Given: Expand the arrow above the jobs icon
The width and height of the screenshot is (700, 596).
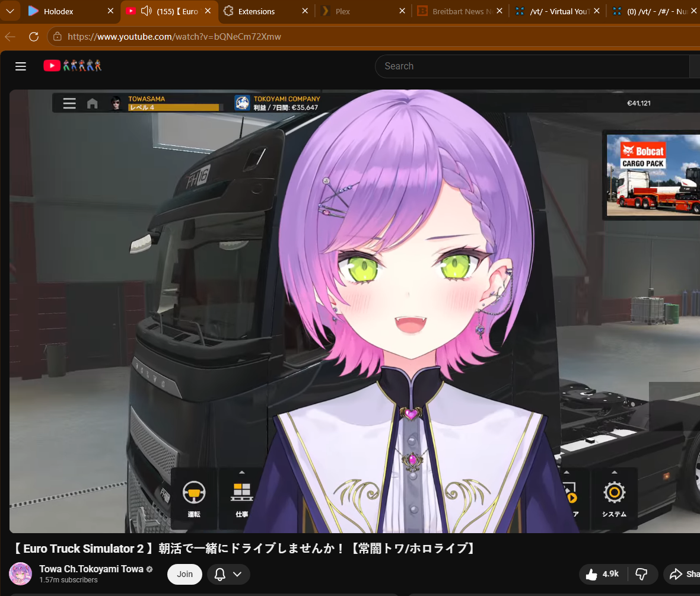Looking at the screenshot, I should [x=242, y=472].
